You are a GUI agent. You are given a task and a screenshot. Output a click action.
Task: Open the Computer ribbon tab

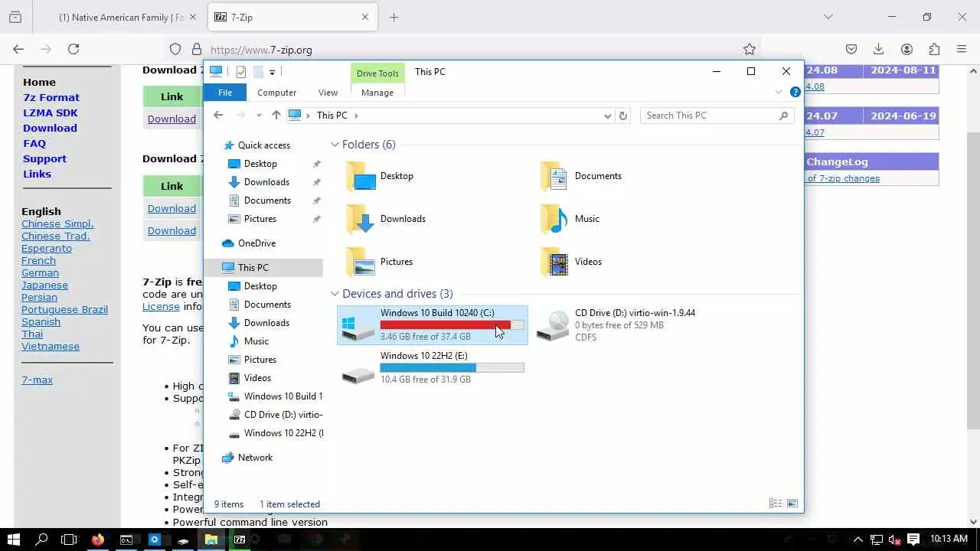(x=276, y=93)
